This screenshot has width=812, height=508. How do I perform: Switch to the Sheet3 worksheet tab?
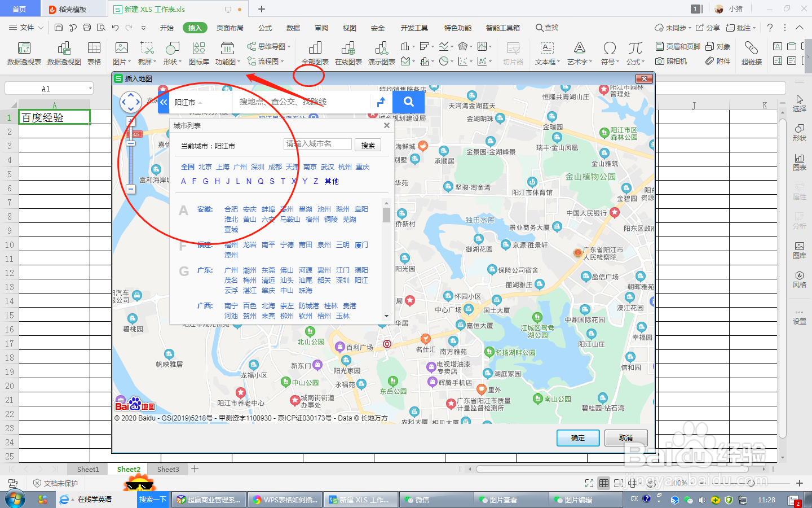coord(168,469)
